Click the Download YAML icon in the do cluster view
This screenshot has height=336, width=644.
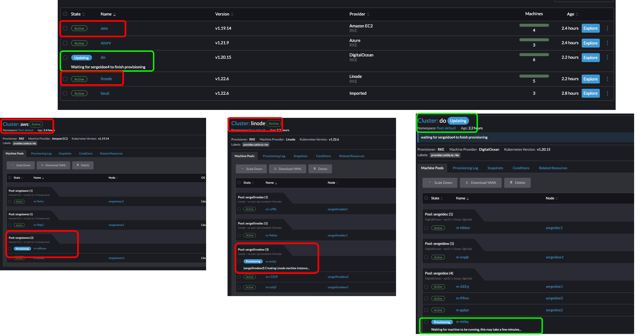[x=467, y=183]
